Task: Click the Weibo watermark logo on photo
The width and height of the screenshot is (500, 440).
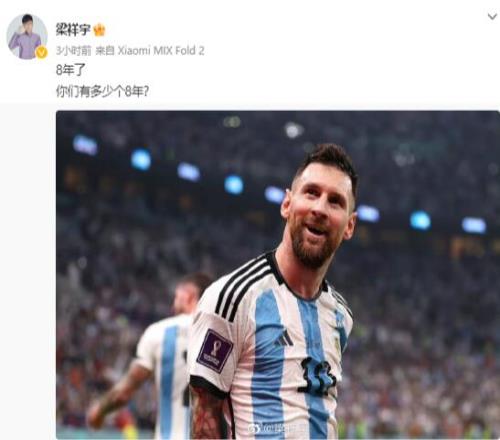Action: point(277,427)
